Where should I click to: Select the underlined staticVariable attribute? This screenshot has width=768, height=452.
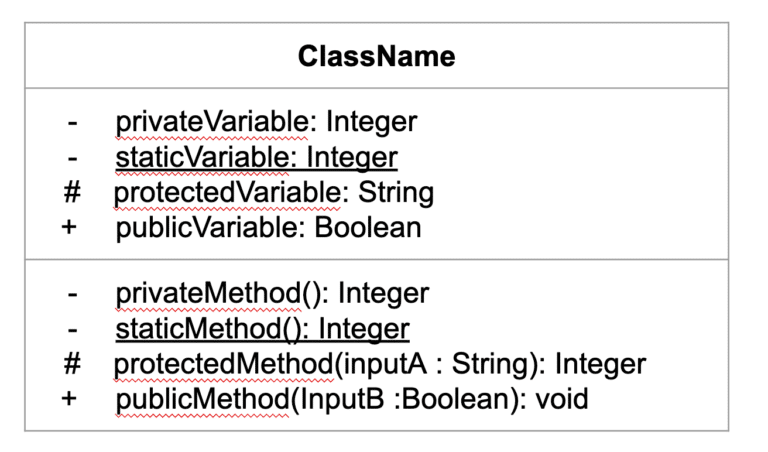pos(257,157)
